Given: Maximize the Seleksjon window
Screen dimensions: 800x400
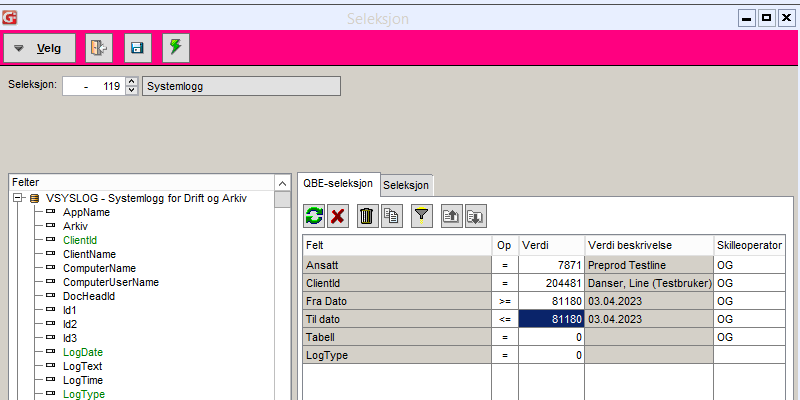Looking at the screenshot, I should (x=766, y=18).
